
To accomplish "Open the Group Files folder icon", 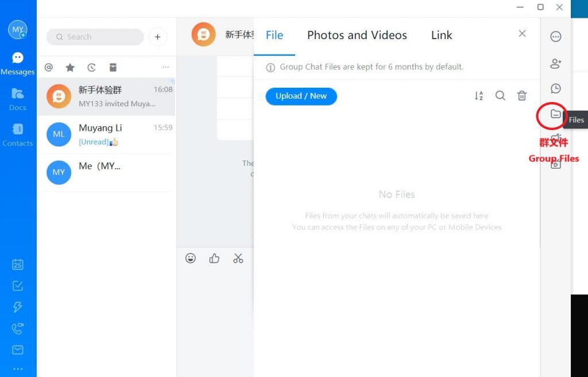I will [x=555, y=114].
